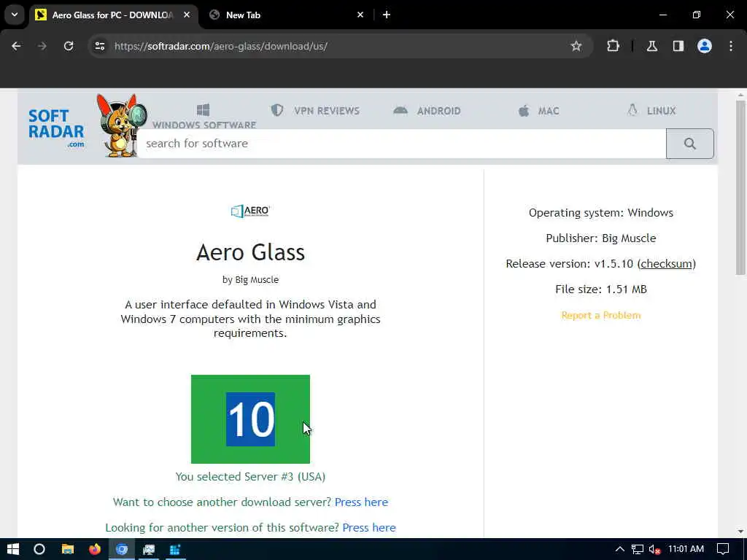
Task: Open clock showing 11:01 AM
Action: (x=686, y=549)
